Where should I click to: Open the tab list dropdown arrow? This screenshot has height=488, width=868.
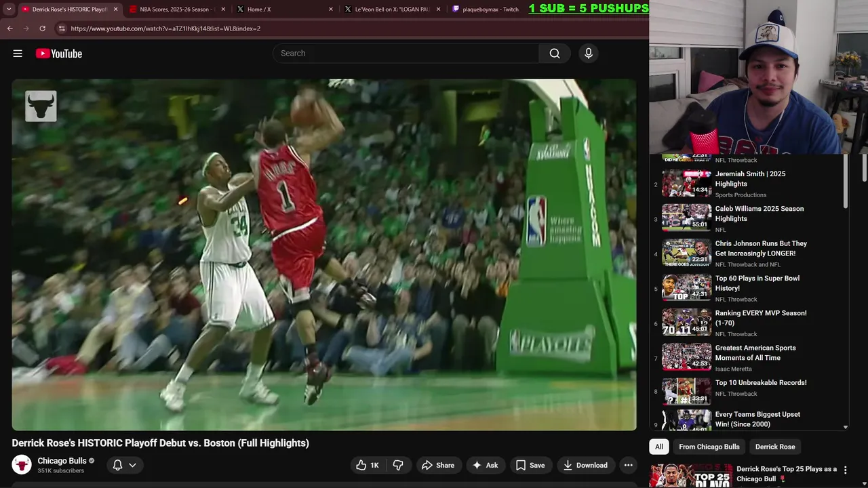(9, 9)
